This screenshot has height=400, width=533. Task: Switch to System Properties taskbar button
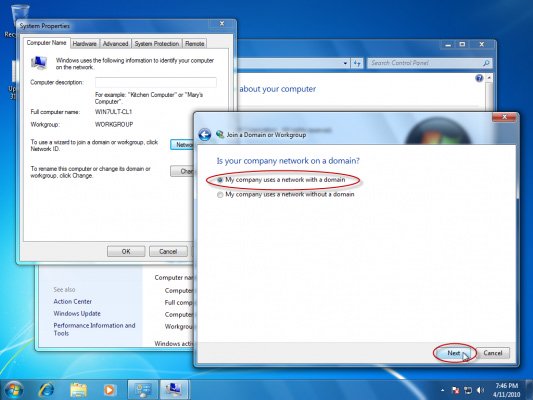pyautogui.click(x=174, y=389)
